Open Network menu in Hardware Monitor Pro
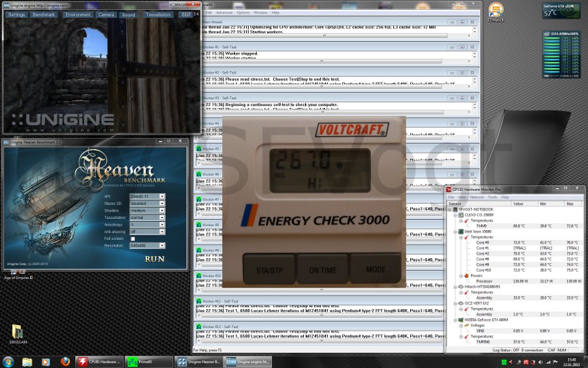This screenshot has width=588, height=368. click(x=477, y=197)
